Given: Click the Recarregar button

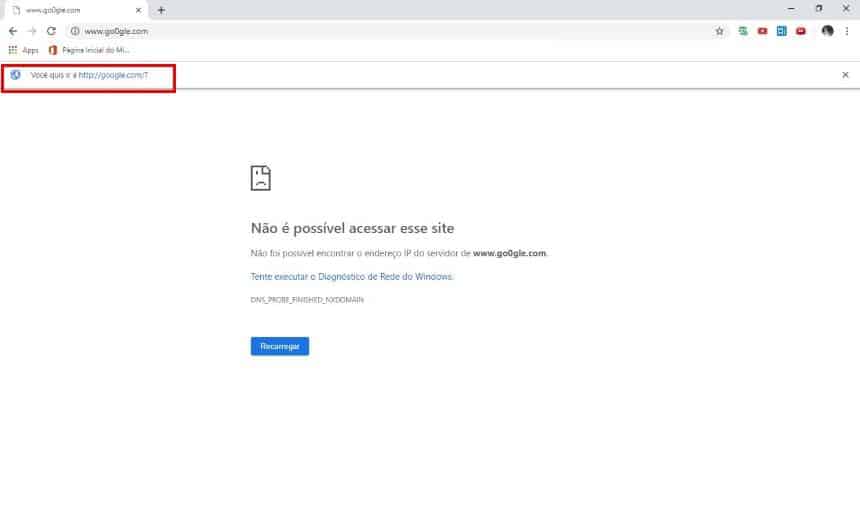Looking at the screenshot, I should pos(280,346).
